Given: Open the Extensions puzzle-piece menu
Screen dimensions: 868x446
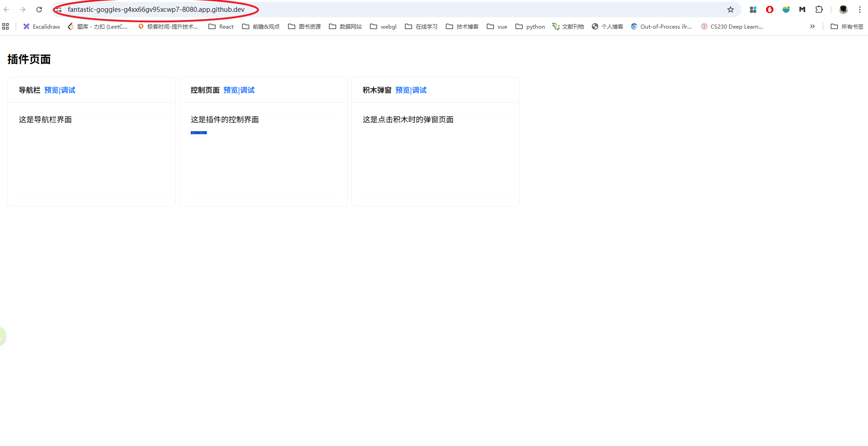Looking at the screenshot, I should tap(819, 10).
